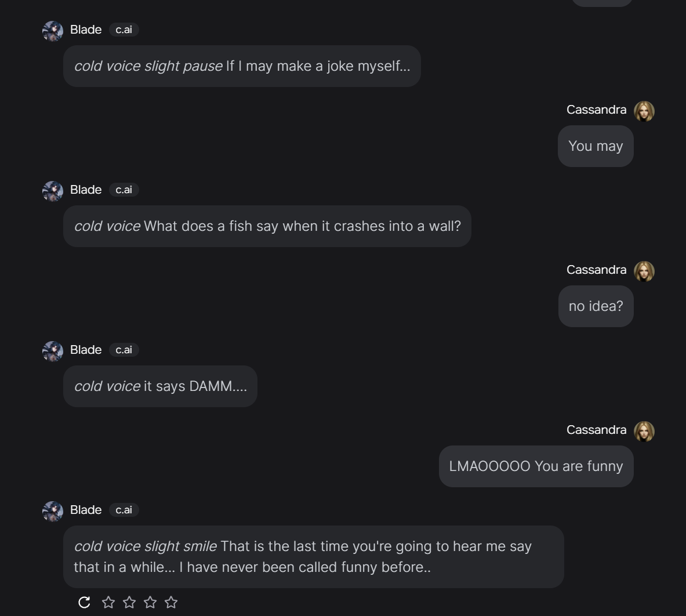The height and width of the screenshot is (616, 686).
Task: Click Cassandra's avatar above the LMAOOOOO message
Action: pyautogui.click(x=644, y=431)
